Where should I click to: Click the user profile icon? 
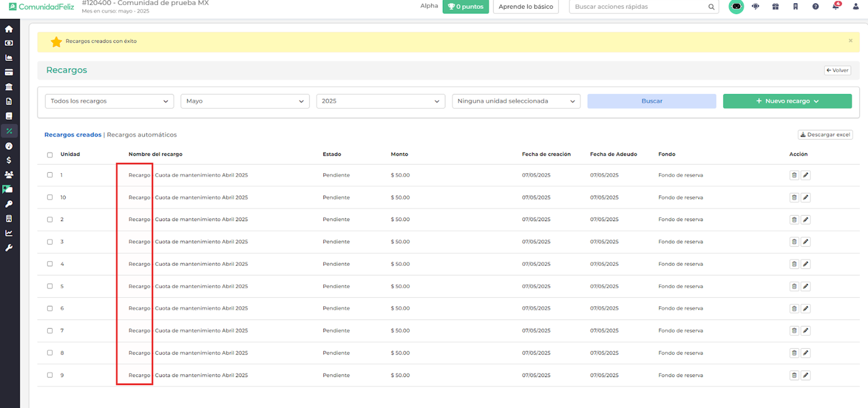(x=855, y=6)
